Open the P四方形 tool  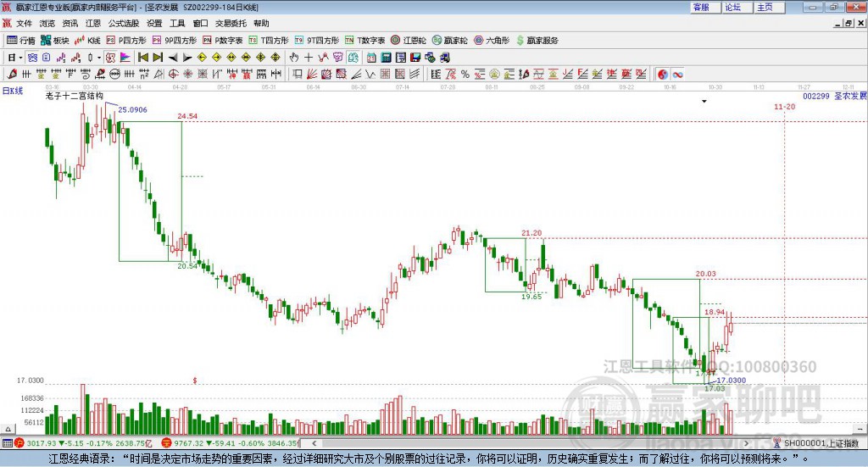coord(126,41)
